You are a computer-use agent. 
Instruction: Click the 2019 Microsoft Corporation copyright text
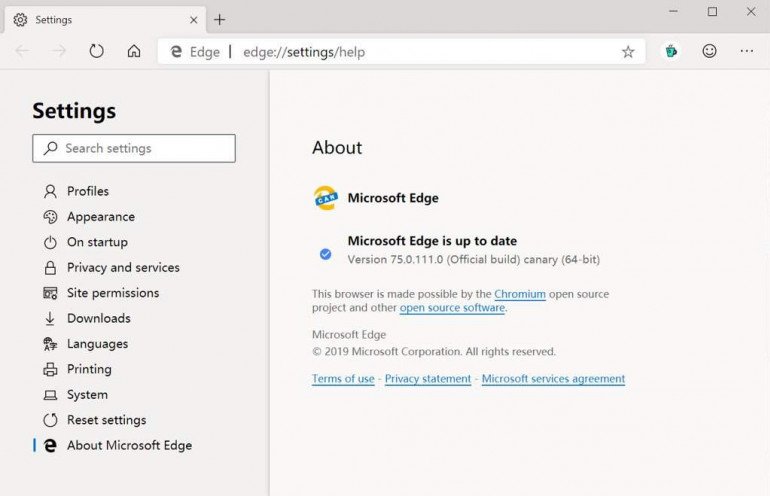tap(434, 352)
